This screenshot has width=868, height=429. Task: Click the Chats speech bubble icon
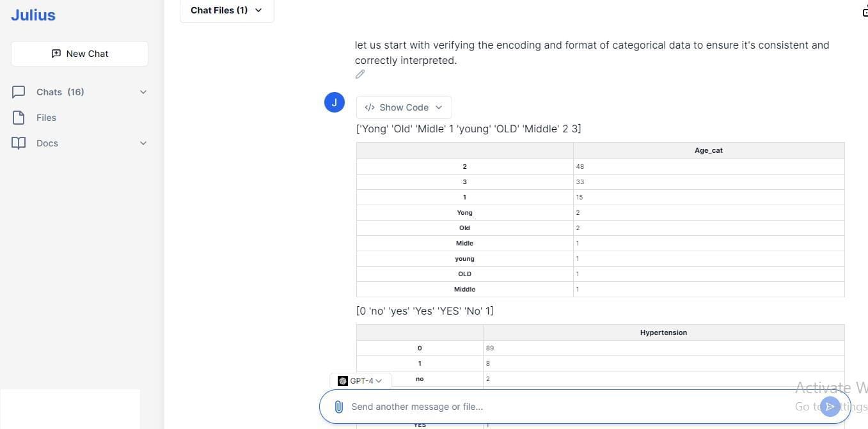pyautogui.click(x=19, y=92)
